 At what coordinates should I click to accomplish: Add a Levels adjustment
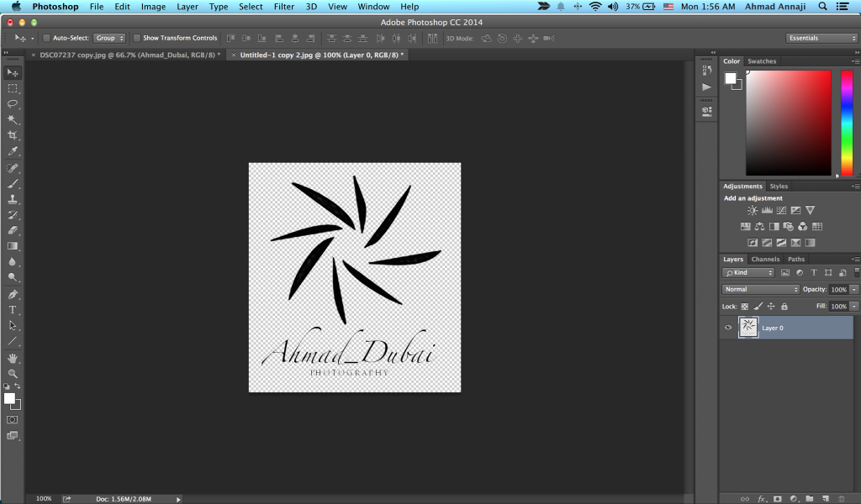coord(767,210)
